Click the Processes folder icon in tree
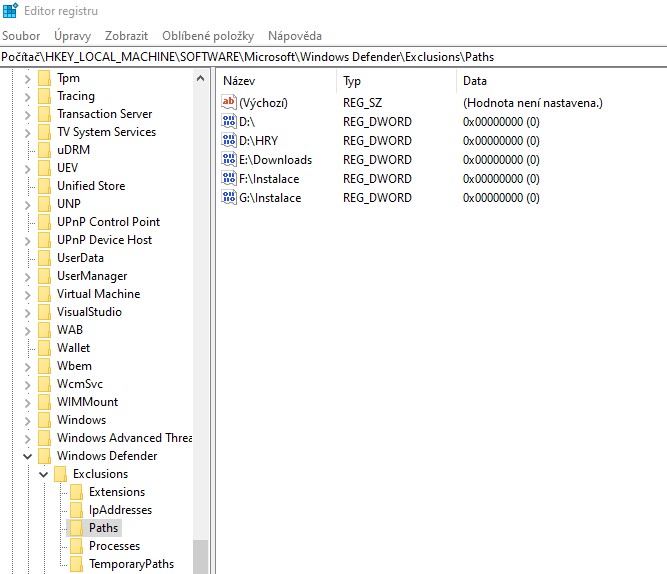Screen dimensions: 667x574 pos(76,546)
